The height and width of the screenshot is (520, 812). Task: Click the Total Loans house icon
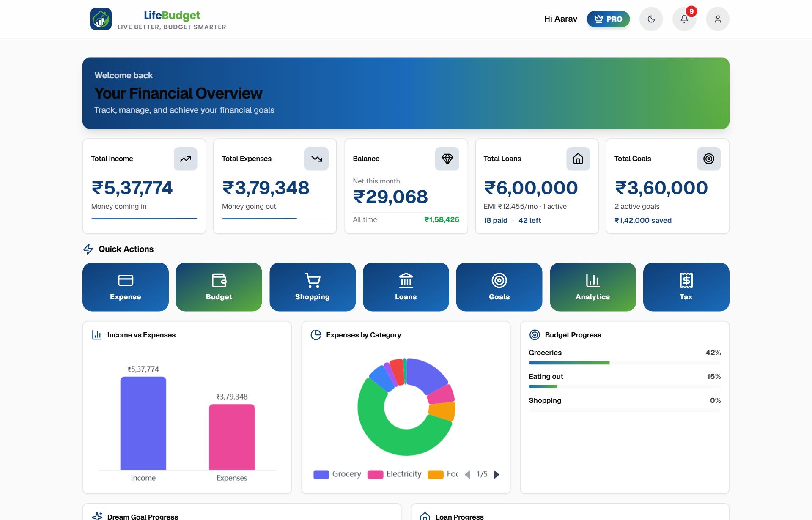(x=578, y=159)
